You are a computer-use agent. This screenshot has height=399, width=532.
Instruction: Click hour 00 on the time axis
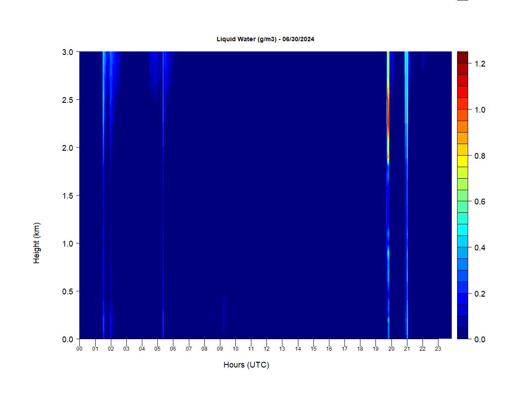[x=79, y=349]
